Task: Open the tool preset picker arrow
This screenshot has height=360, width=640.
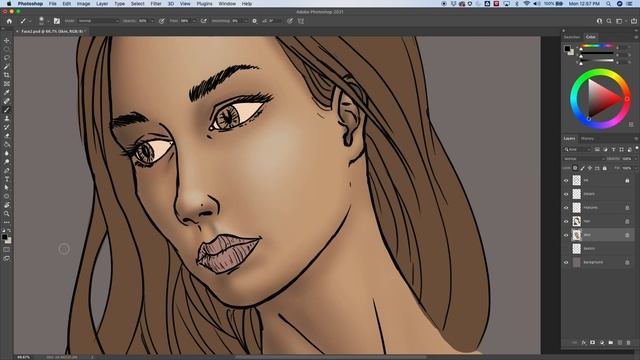Action: [29, 21]
